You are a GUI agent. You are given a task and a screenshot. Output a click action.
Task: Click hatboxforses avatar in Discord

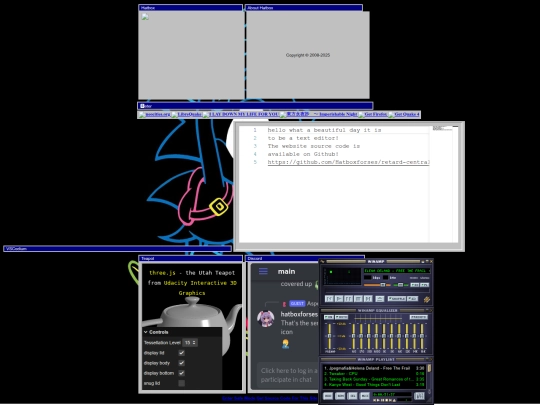click(266, 319)
